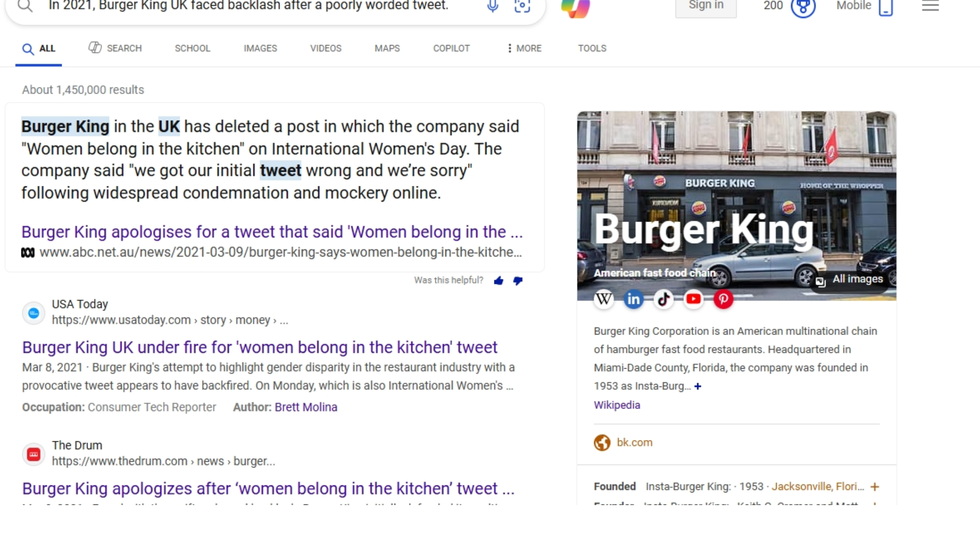Viewport: 980px width, 551px height.
Task: Open Burger King's LinkedIn page icon
Action: point(633,299)
